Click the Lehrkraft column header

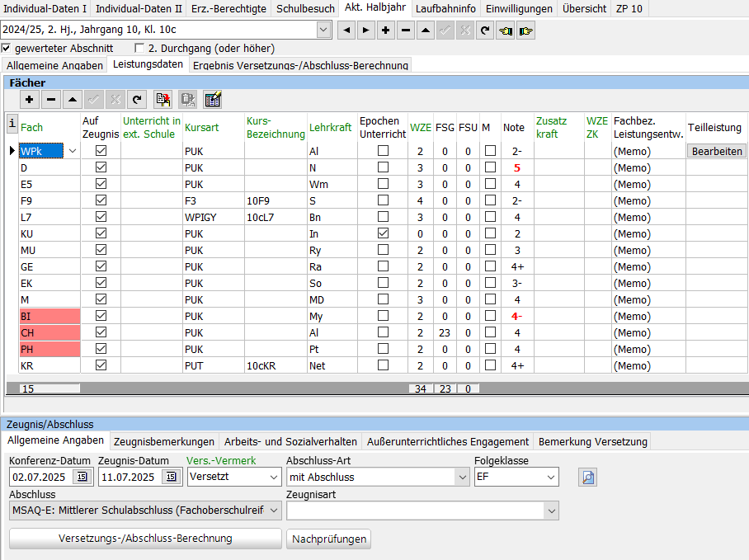pos(330,128)
